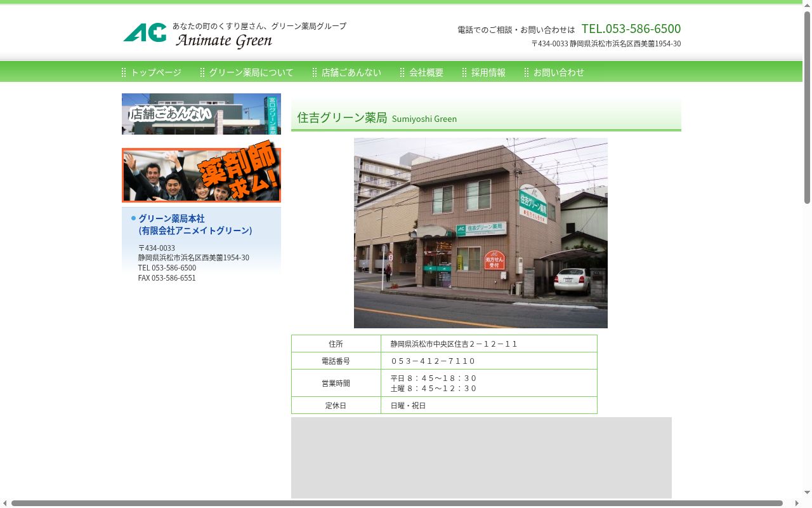The image size is (812, 508).
Task: Click the Saturday hours 土曜 8:45〜12:30
Action: click(433, 389)
